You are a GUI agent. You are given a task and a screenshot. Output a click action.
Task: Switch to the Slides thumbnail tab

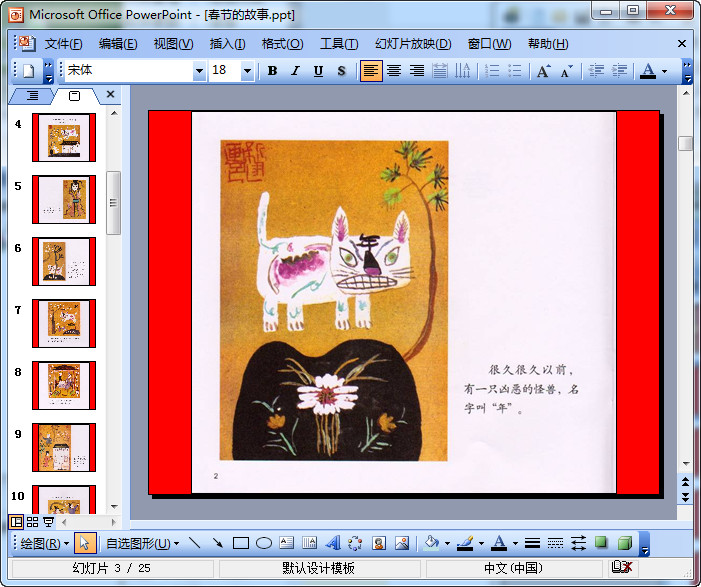[74, 96]
